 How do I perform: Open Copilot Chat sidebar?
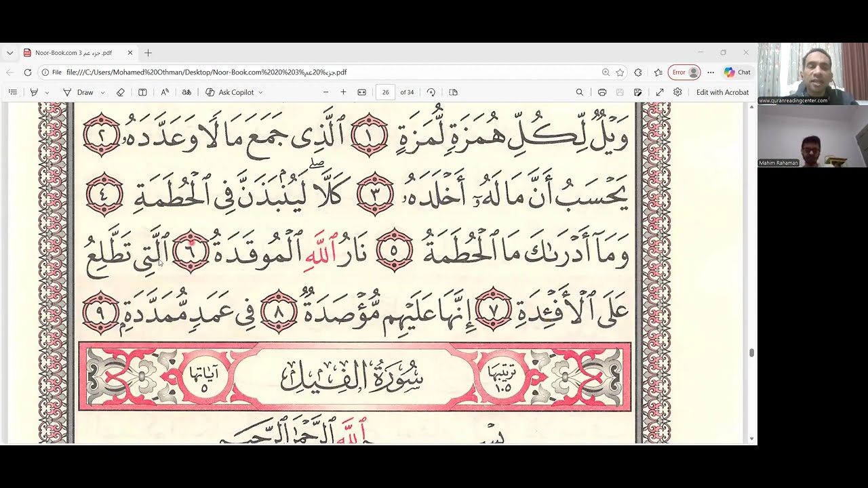737,72
